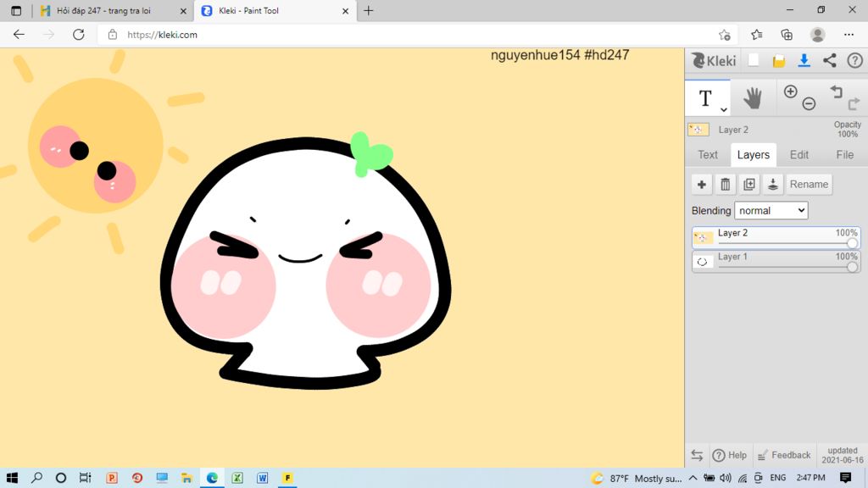Open the Blending mode dropdown
The height and width of the screenshot is (488, 868).
tap(771, 210)
